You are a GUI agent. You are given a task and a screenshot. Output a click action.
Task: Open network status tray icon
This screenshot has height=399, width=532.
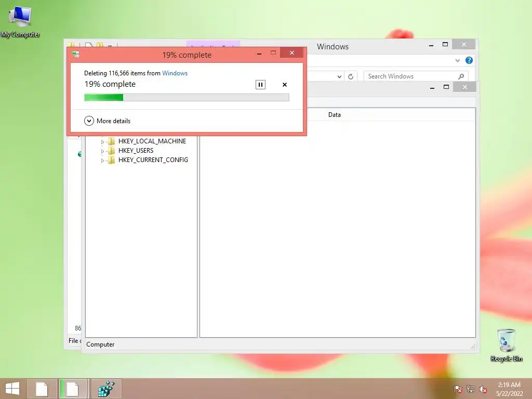(x=470, y=389)
